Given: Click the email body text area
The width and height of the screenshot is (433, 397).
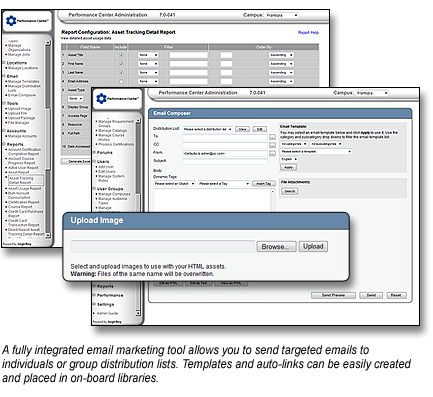Looking at the screenshot, I should coord(212,200).
